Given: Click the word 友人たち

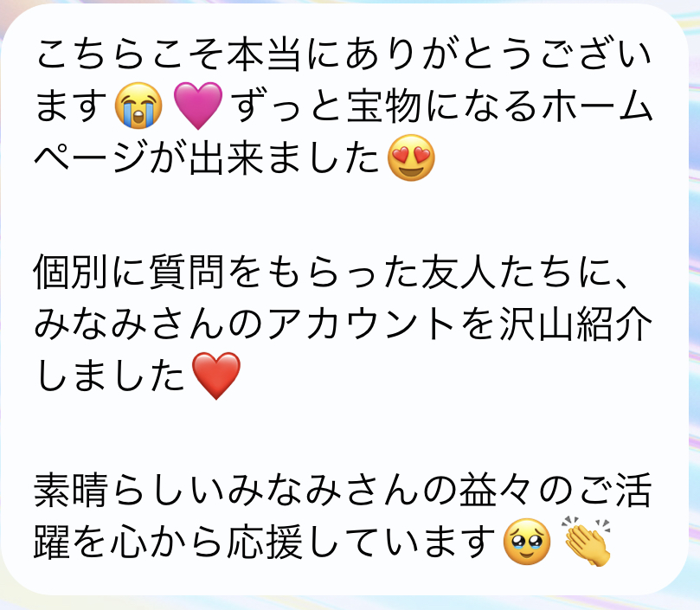Looking at the screenshot, I should [497, 272].
